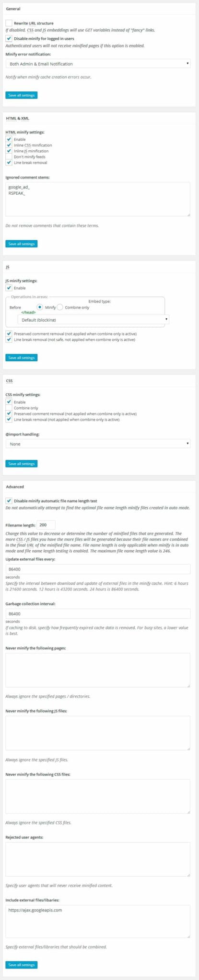Check the CSS Combine only checkbox

point(9,408)
